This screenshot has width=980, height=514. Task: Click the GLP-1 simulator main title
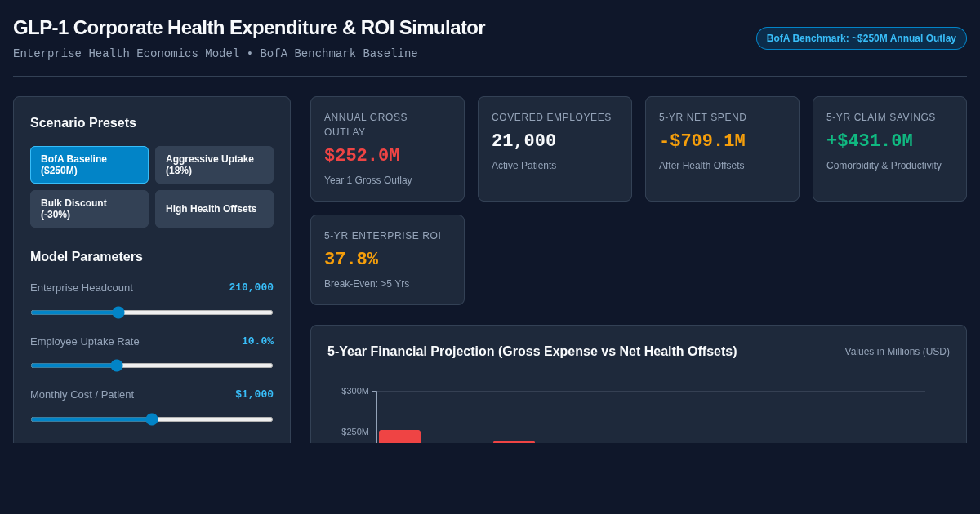pos(249,28)
